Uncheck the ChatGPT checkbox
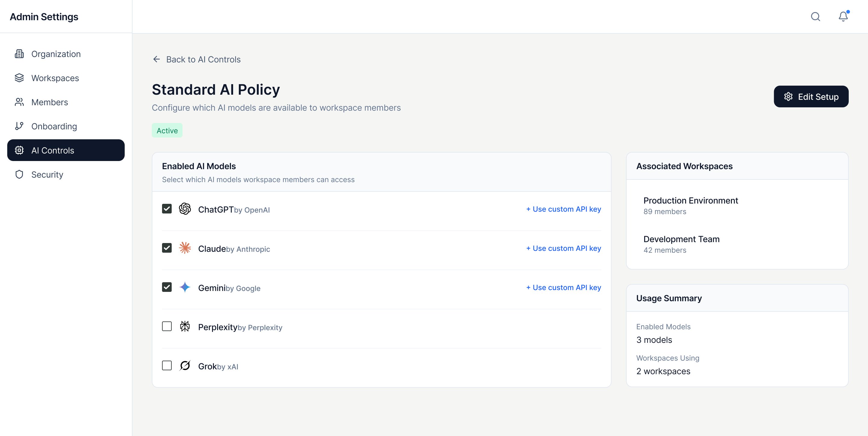This screenshot has width=868, height=436. (167, 209)
